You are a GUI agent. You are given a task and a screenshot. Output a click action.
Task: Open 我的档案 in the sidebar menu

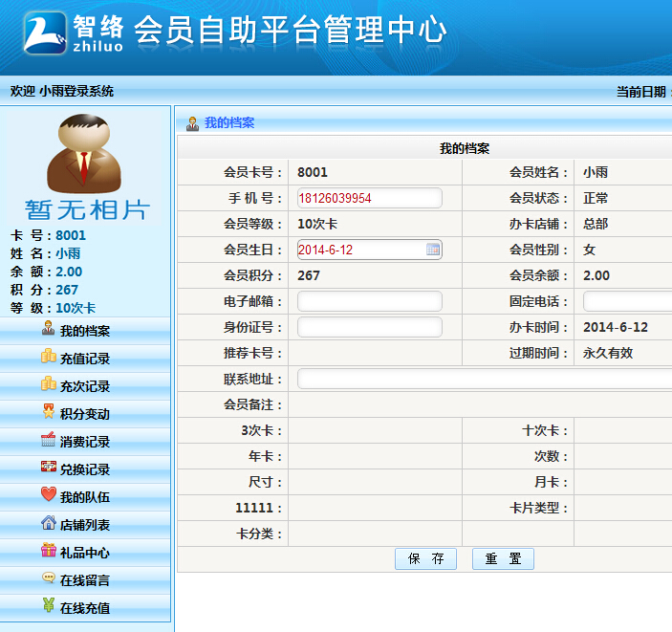[85, 331]
